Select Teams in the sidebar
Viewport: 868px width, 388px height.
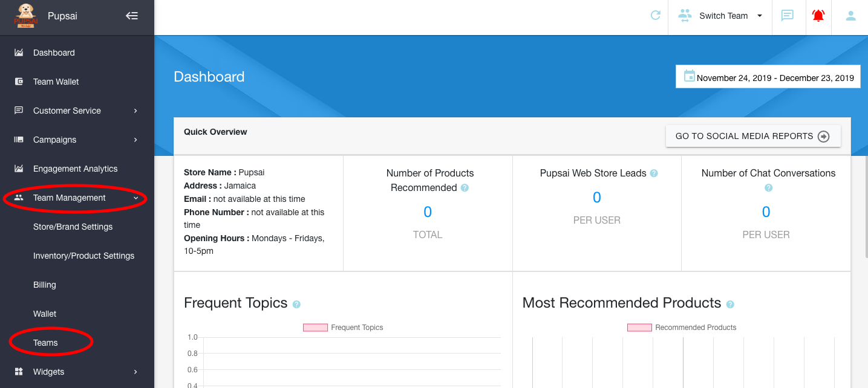45,343
